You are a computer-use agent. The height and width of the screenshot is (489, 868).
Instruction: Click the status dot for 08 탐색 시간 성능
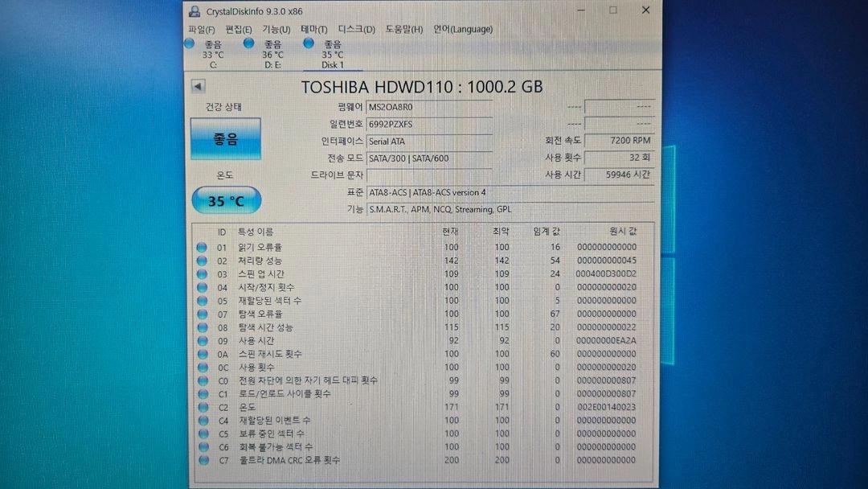pos(203,327)
